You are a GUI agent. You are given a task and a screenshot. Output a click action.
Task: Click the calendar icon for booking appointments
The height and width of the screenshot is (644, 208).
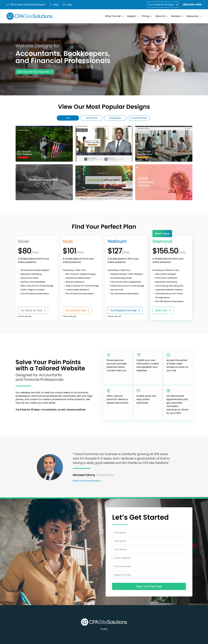(x=168, y=390)
